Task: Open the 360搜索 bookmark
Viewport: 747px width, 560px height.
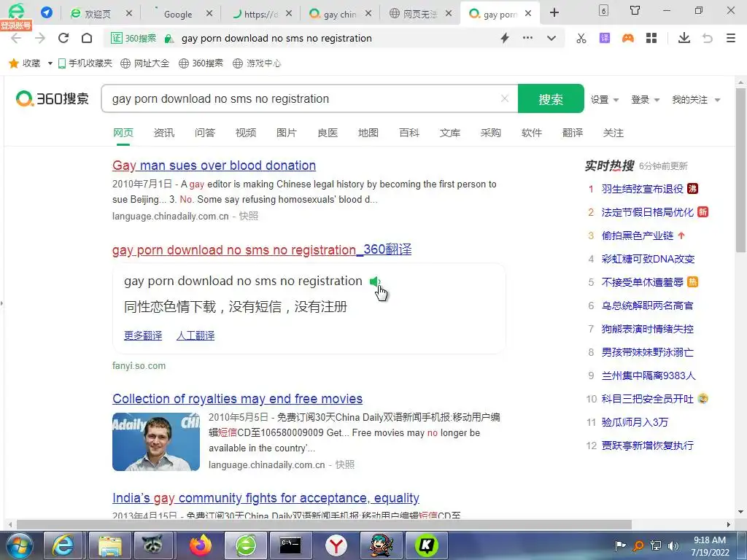Action: pyautogui.click(x=201, y=63)
